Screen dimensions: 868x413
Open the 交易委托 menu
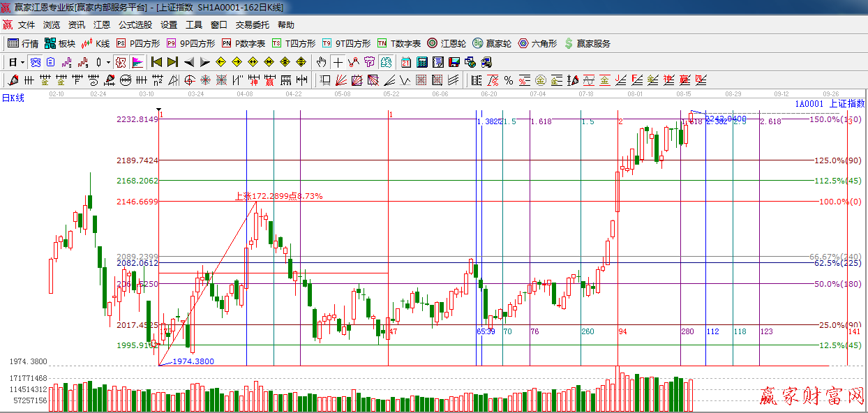click(x=252, y=25)
